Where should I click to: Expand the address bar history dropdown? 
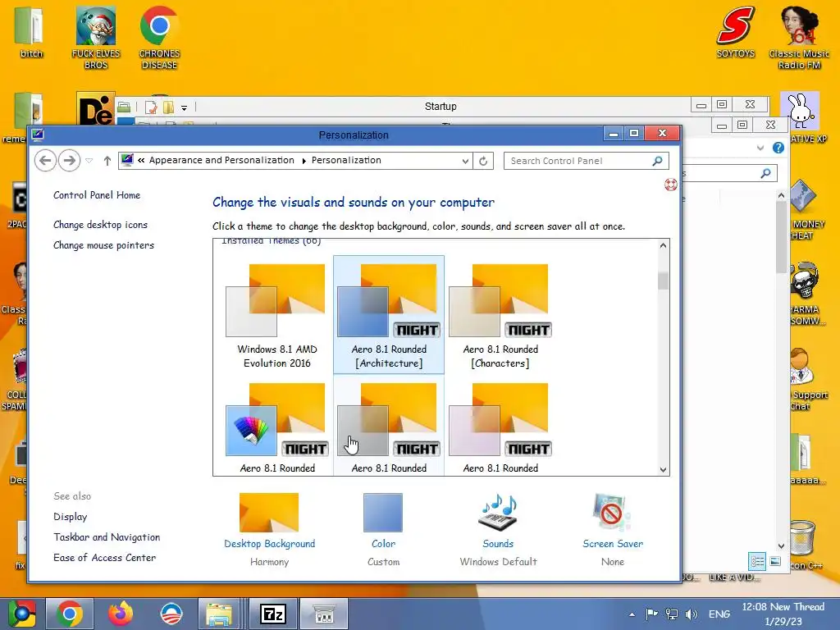[465, 161]
